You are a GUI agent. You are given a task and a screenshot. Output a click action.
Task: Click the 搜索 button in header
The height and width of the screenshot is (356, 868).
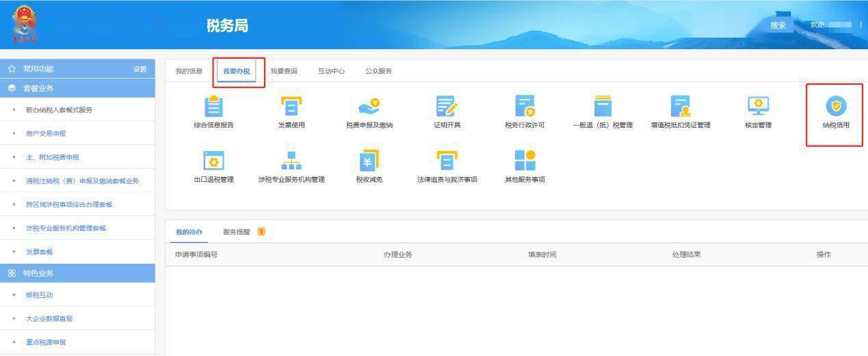[x=778, y=25]
